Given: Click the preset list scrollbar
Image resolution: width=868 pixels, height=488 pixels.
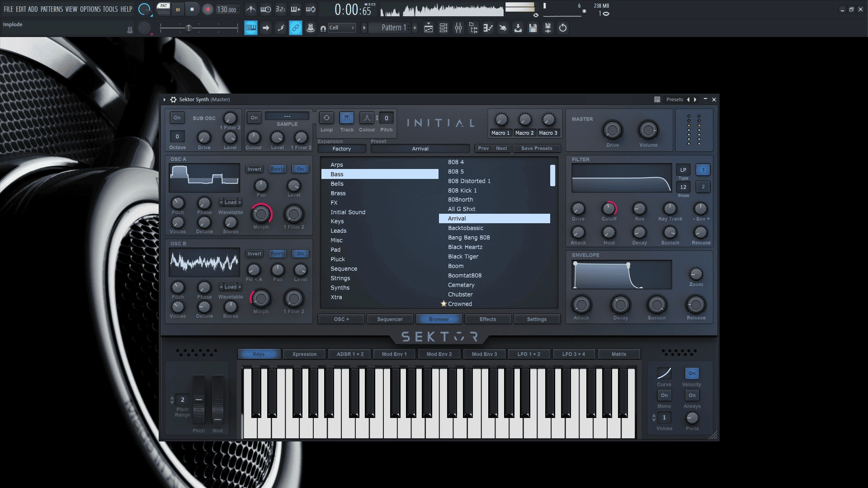Looking at the screenshot, I should click(552, 175).
